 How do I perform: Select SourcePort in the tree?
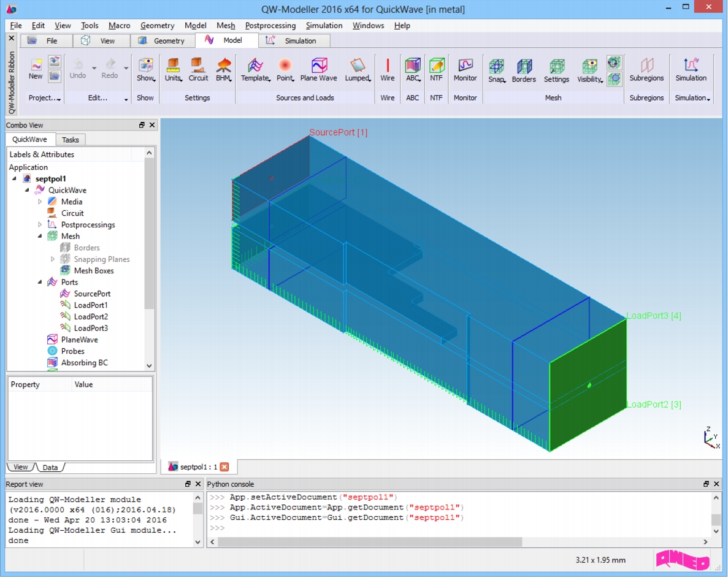pos(92,294)
